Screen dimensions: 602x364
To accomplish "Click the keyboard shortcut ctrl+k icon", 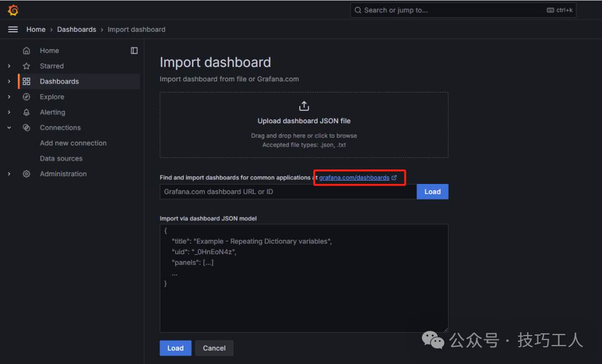I will [x=550, y=10].
